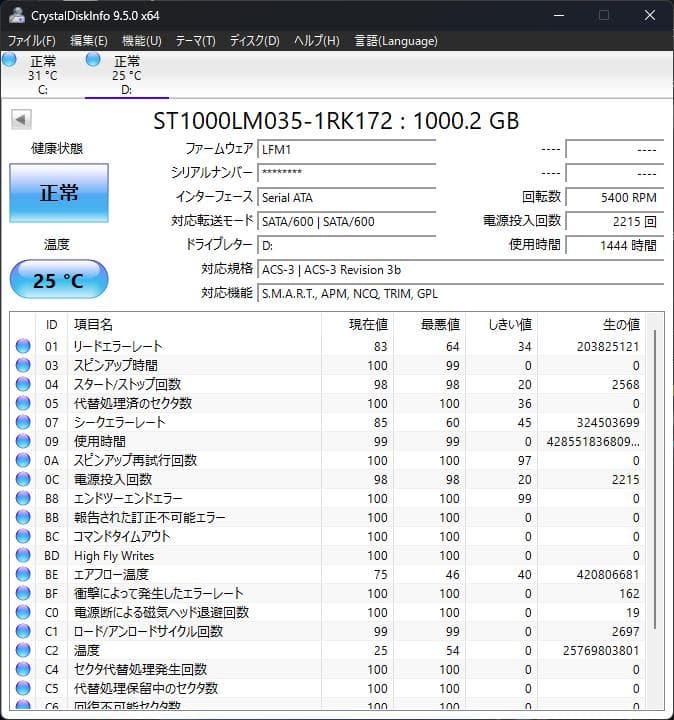674x720 pixels.
Task: Click status orb for attribute 03 スピンアップ時間
Action: click(x=23, y=365)
